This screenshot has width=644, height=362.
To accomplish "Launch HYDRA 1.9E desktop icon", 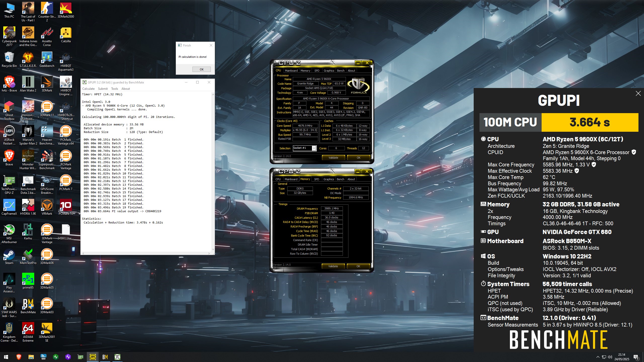I will 28,207.
